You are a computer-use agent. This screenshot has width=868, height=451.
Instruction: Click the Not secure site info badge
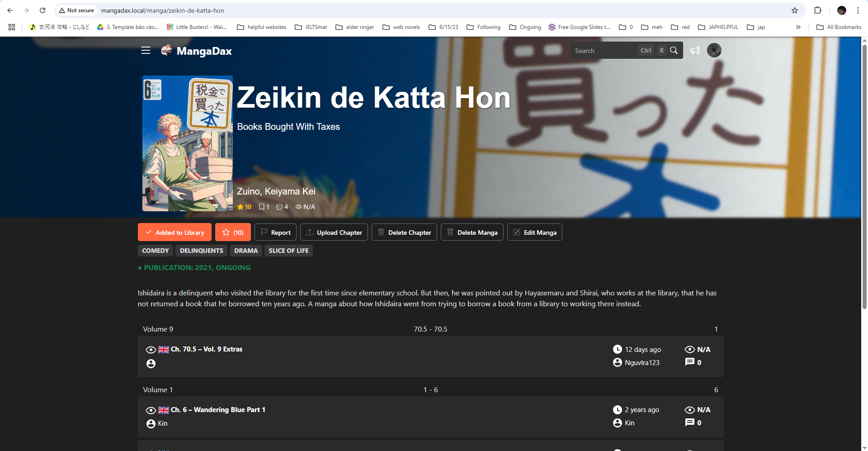(x=76, y=10)
